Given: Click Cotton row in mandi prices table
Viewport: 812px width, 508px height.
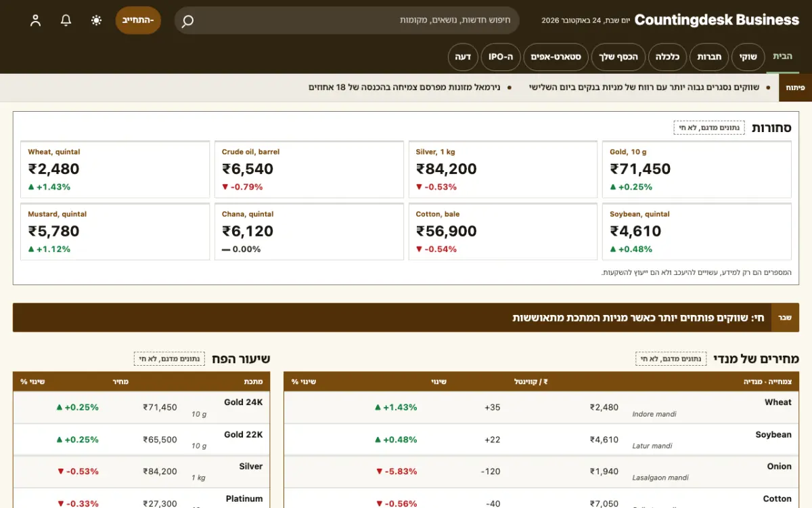Looking at the screenshot, I should [541, 499].
